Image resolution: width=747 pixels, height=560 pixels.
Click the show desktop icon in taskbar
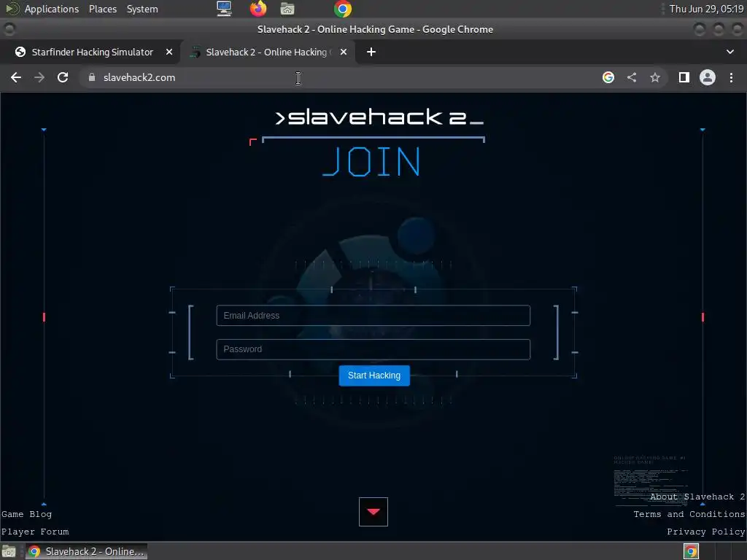coord(9,551)
